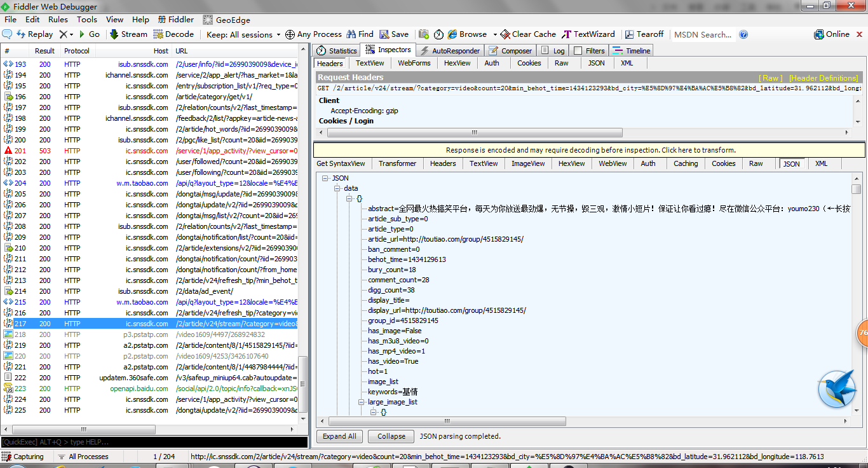Collapse the large_image_list tree node
This screenshot has width=868, height=468.
[362, 402]
